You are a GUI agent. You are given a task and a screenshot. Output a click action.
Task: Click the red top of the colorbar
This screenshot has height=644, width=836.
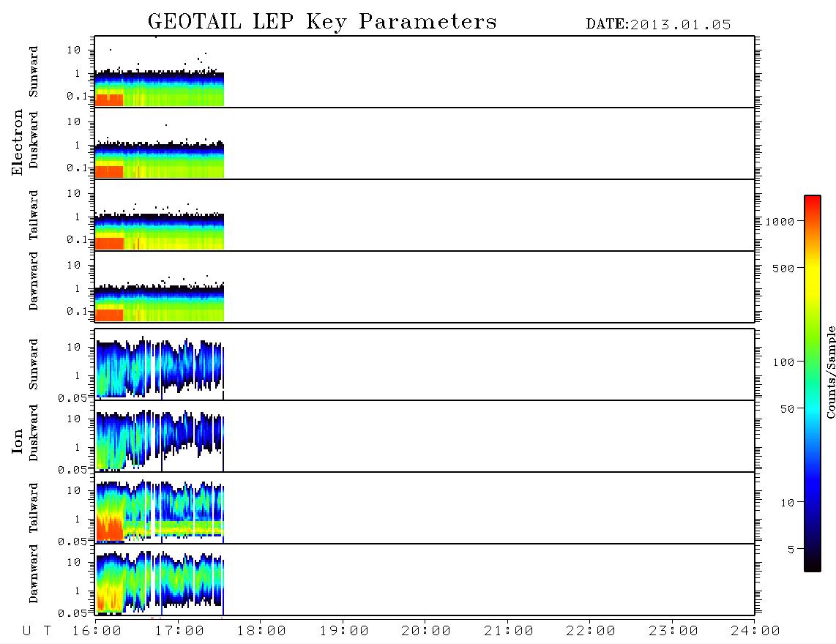(x=813, y=201)
